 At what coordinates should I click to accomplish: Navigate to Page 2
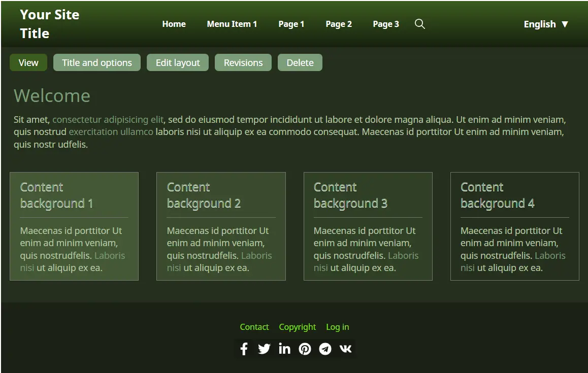pos(338,24)
